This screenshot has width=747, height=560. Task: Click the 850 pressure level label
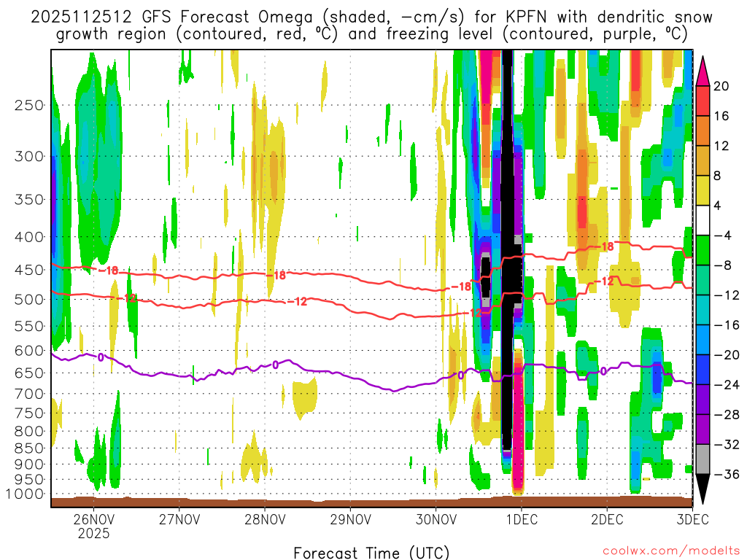[29, 448]
